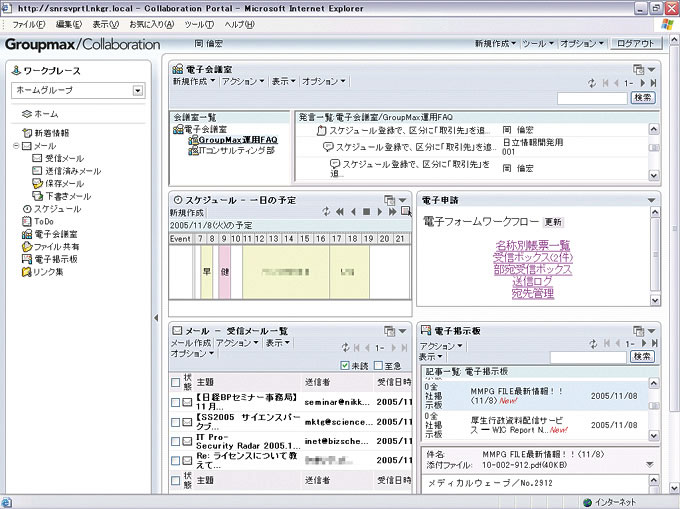
Task: Click the ToDo sidebar icon
Action: point(27,222)
